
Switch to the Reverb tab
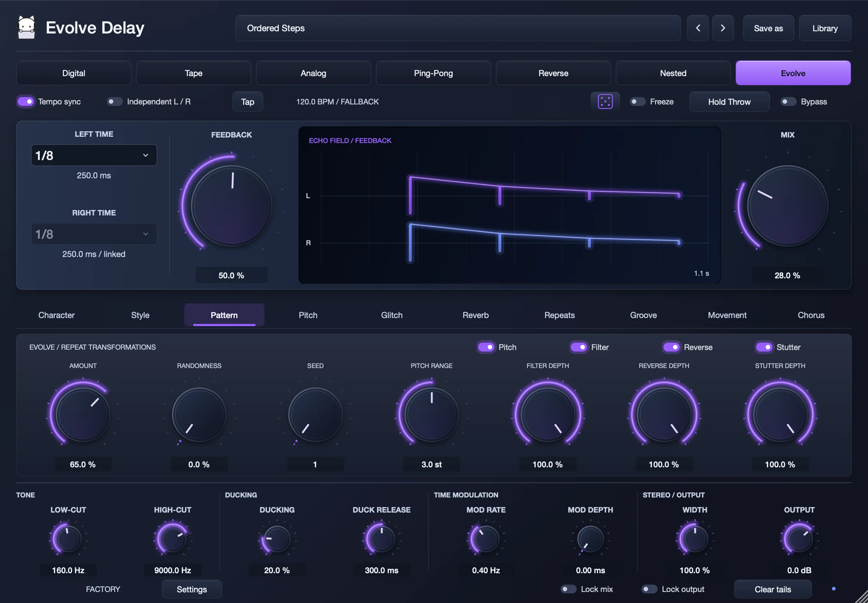(x=476, y=315)
